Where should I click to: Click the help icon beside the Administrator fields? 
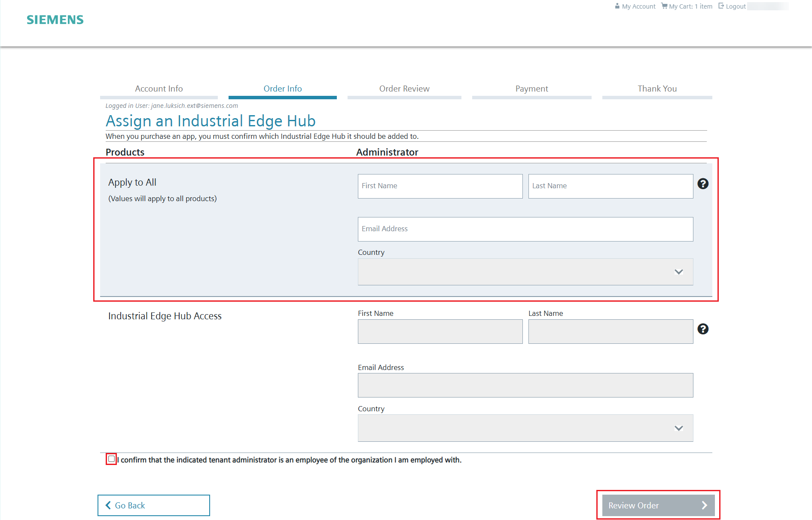(x=703, y=184)
